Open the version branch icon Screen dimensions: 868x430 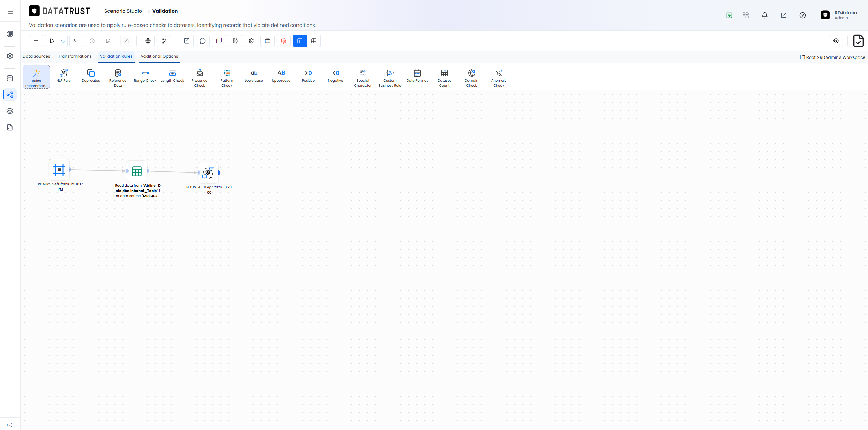coord(164,41)
